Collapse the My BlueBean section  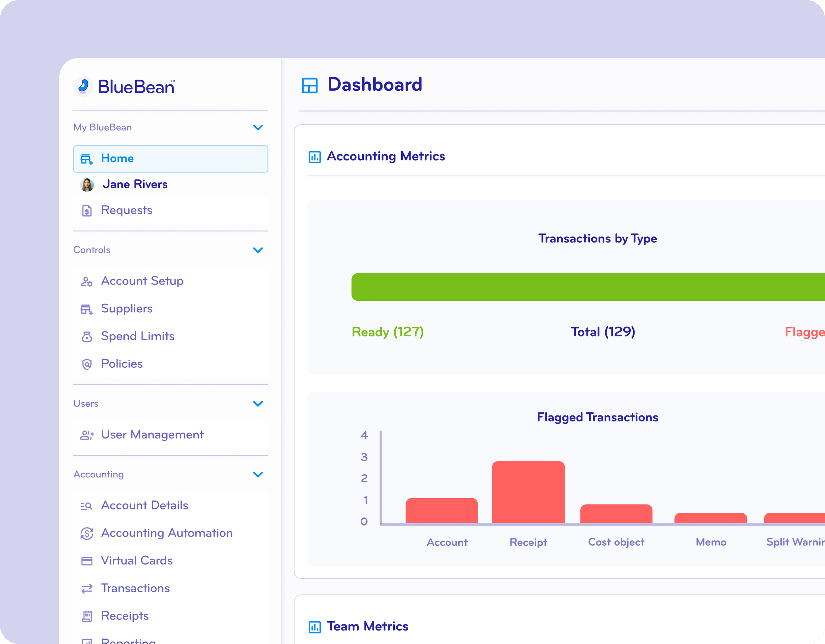click(258, 128)
